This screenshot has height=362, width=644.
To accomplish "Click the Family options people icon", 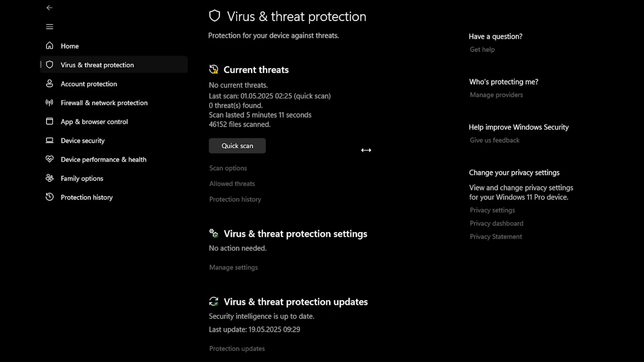I will [49, 178].
